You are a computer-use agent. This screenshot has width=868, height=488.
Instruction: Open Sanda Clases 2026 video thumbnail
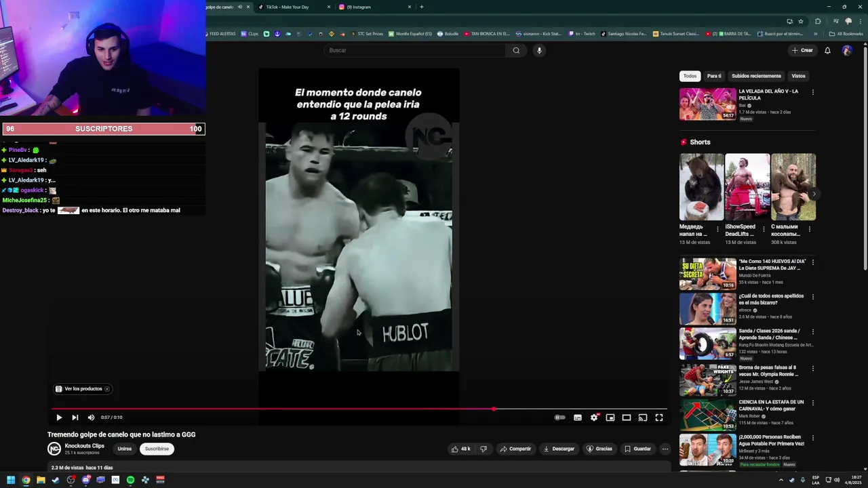click(708, 344)
